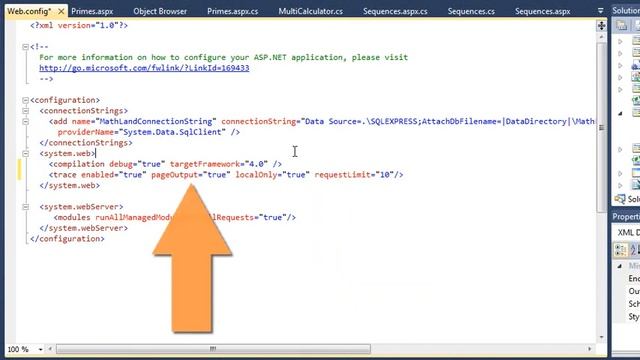Click the vertical scrollbar down arrow
This screenshot has height=360, width=640.
[x=602, y=338]
